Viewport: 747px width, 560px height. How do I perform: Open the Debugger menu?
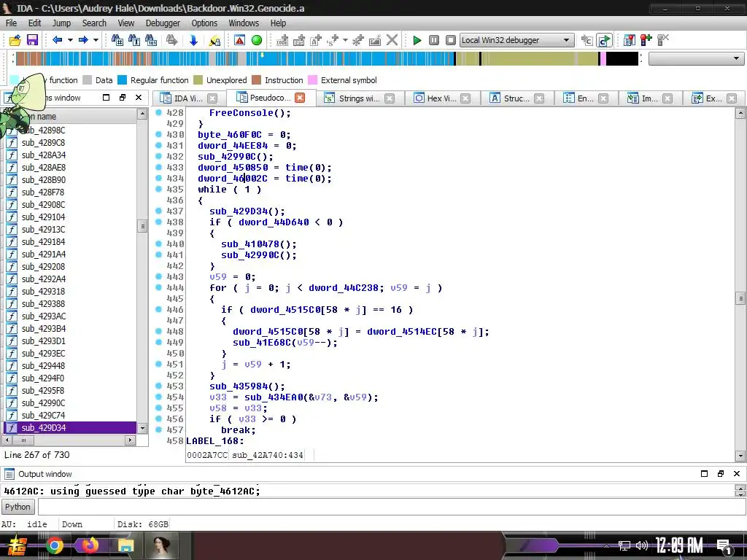pyautogui.click(x=163, y=23)
